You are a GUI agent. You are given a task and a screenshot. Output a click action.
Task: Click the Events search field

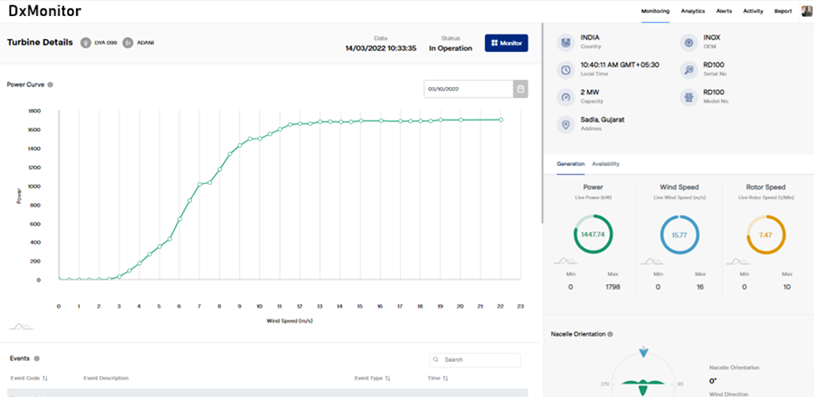pos(475,360)
